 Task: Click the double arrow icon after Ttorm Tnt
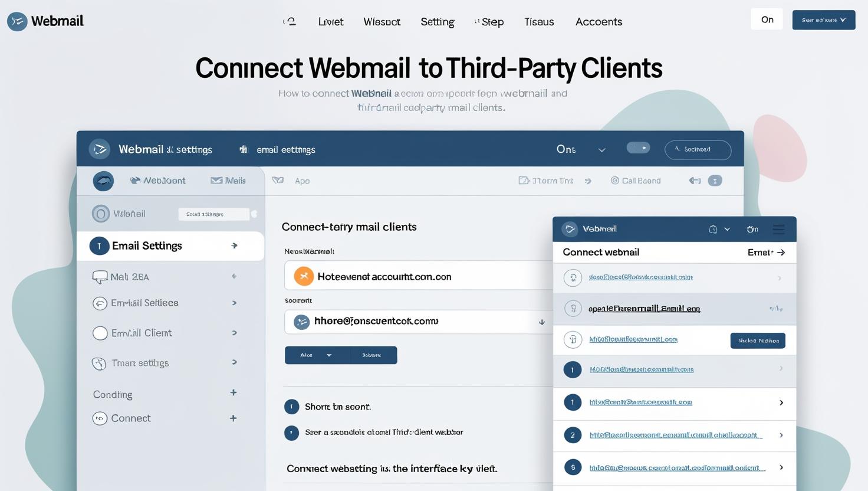(588, 181)
